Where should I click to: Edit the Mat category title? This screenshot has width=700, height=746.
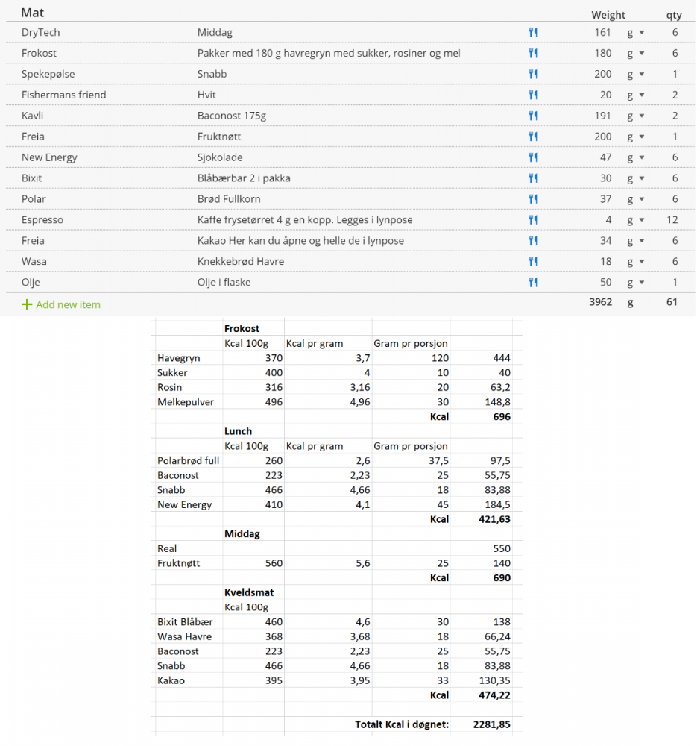click(32, 13)
